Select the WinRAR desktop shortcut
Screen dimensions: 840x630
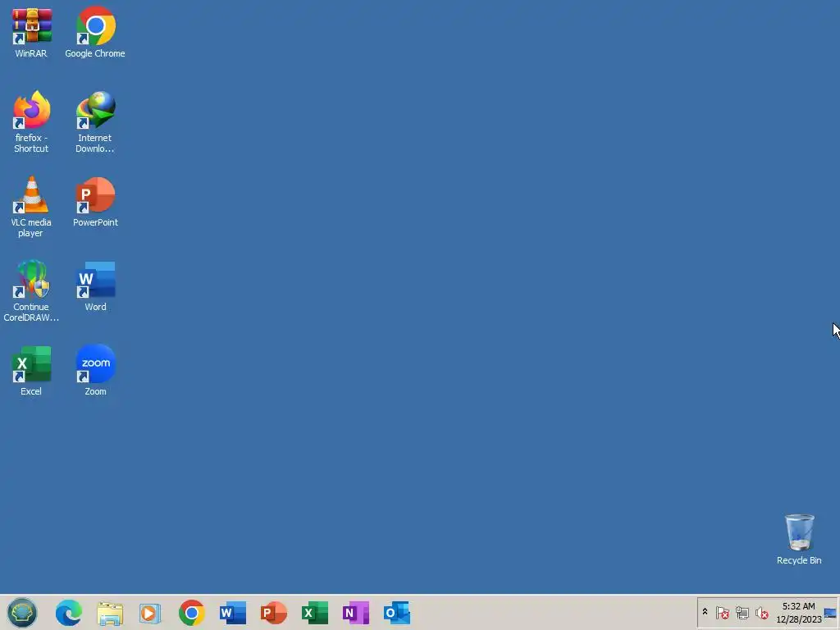coord(31,32)
